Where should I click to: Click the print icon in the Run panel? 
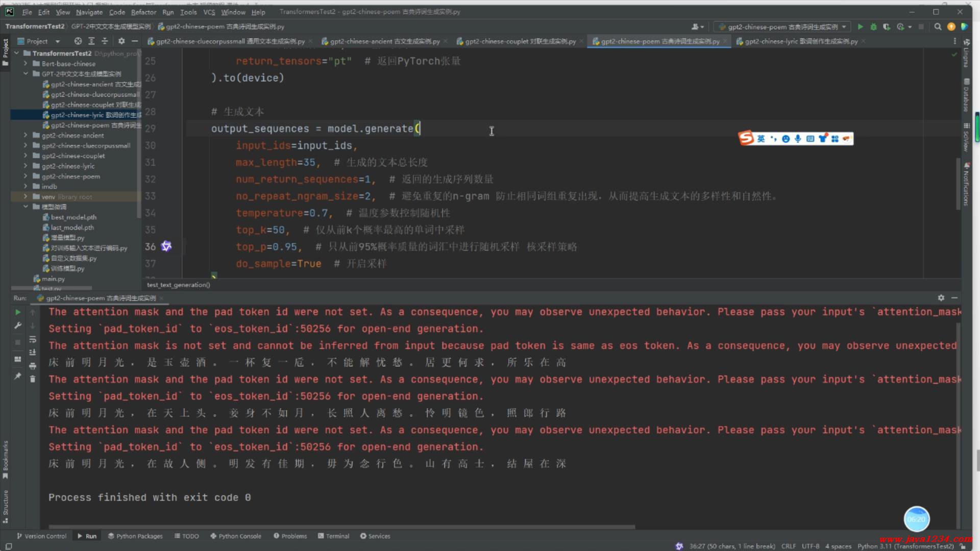tap(33, 365)
